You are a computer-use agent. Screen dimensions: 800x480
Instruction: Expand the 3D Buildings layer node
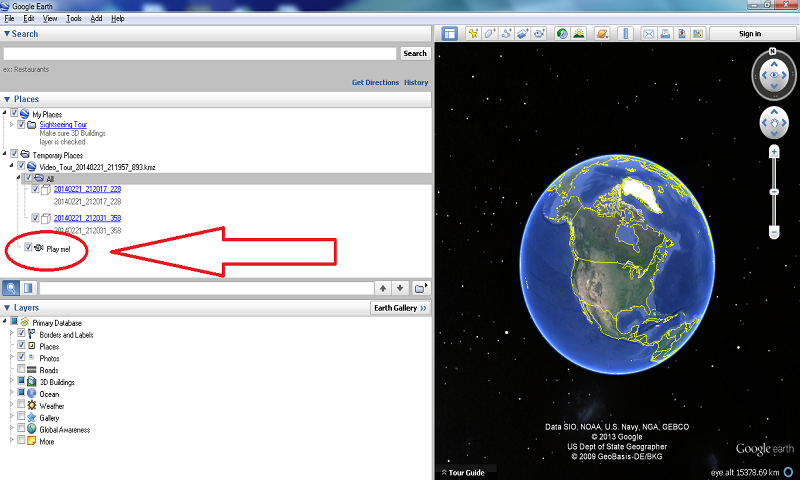pos(12,381)
